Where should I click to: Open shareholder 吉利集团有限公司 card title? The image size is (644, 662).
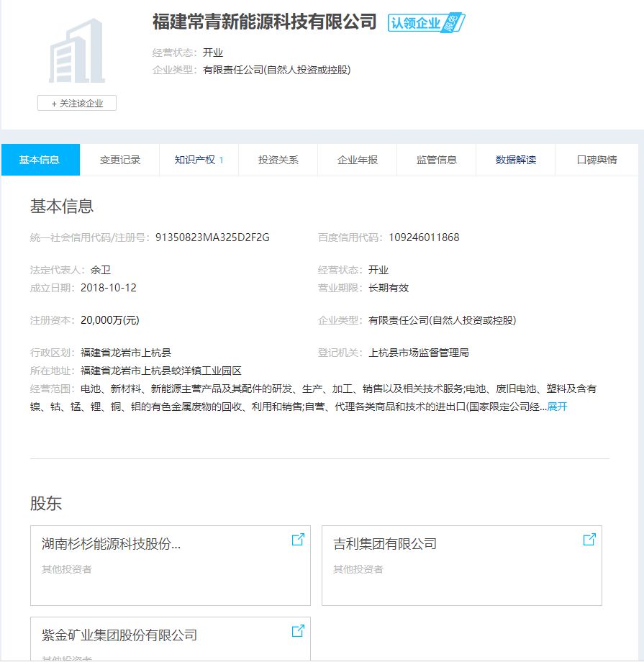point(384,544)
